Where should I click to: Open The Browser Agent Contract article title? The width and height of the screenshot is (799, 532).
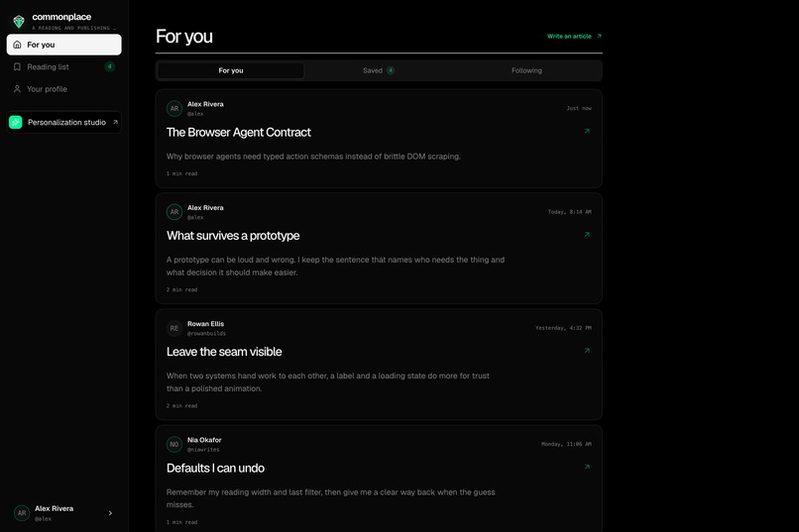(x=239, y=133)
